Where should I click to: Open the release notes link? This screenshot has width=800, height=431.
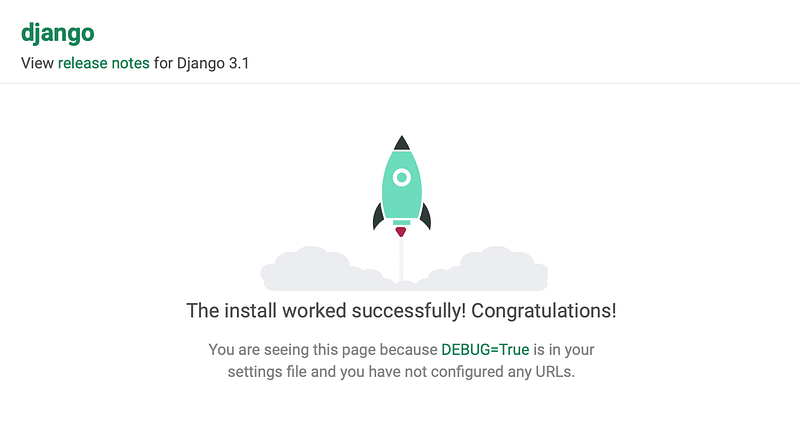coord(104,63)
